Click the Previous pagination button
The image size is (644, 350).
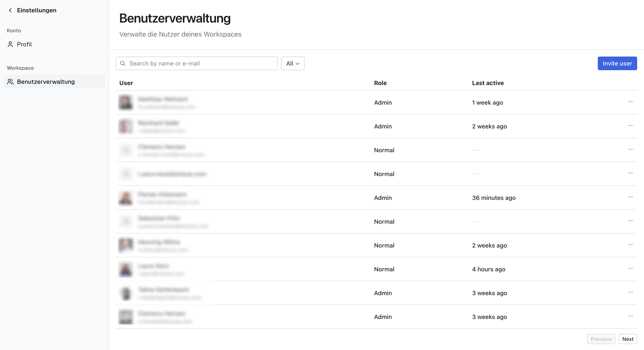(601, 339)
